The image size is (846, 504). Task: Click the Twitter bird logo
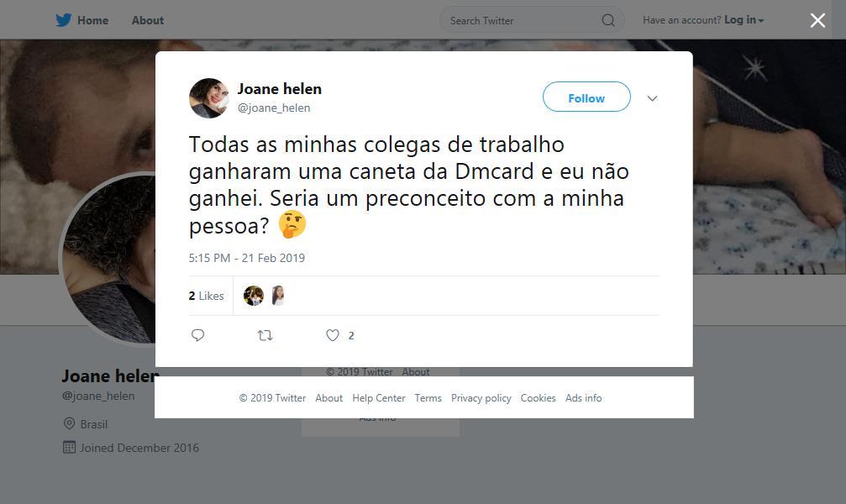[x=64, y=20]
